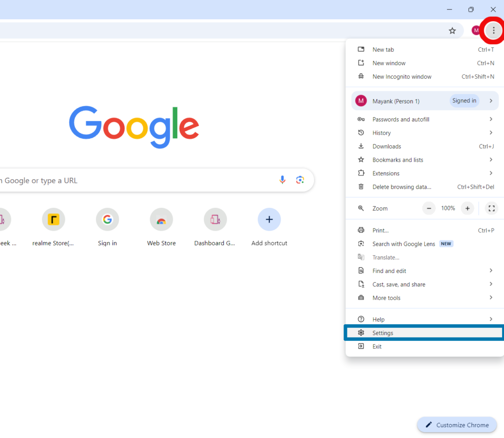Viewport: 504px width, 438px height.
Task: Click the Customize Chrome button
Action: [457, 425]
